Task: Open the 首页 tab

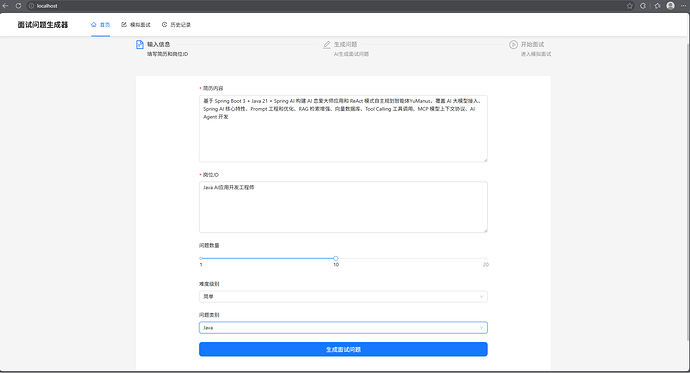Action: pyautogui.click(x=100, y=25)
